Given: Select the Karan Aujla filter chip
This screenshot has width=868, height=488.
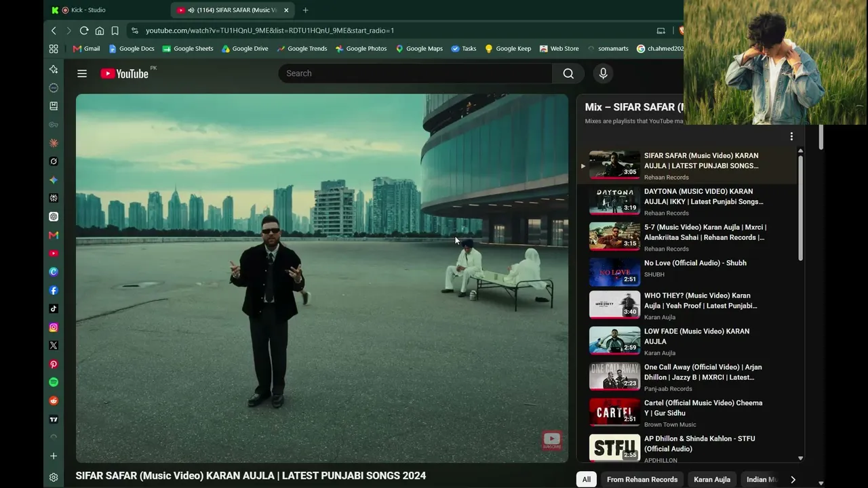Looking at the screenshot, I should 712,480.
